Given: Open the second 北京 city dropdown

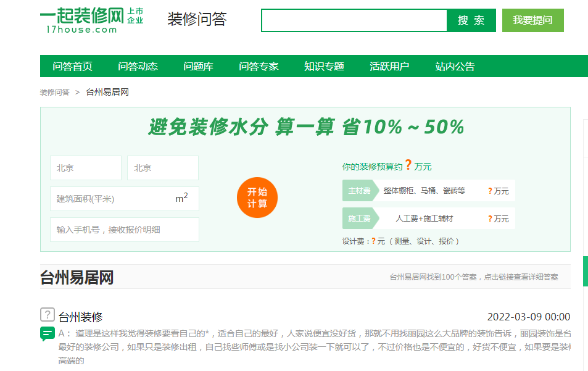Looking at the screenshot, I should click(163, 168).
